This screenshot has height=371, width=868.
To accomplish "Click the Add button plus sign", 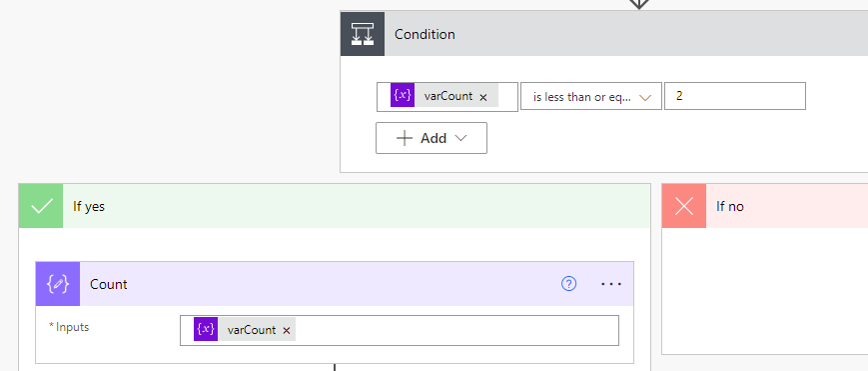I will (405, 138).
